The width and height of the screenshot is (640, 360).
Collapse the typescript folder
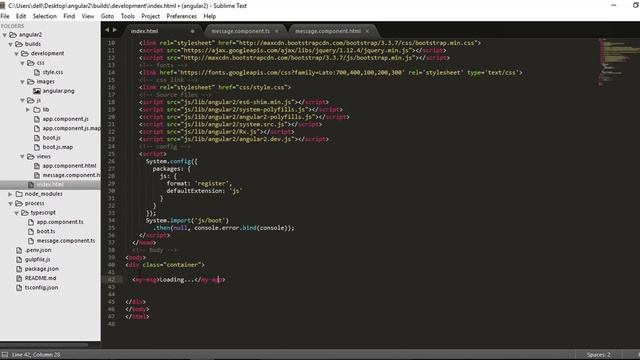(x=17, y=213)
